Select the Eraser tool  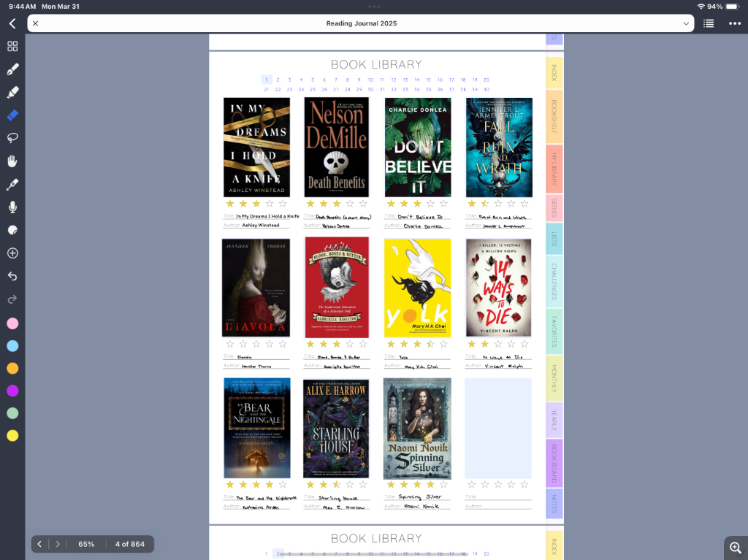[12, 115]
